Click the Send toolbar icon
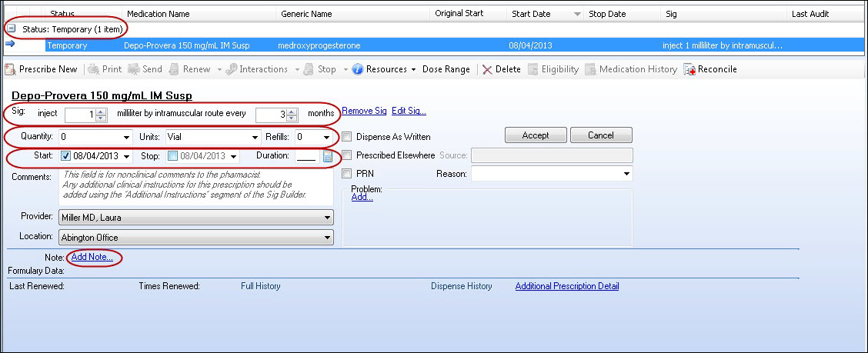868x353 pixels. [133, 69]
